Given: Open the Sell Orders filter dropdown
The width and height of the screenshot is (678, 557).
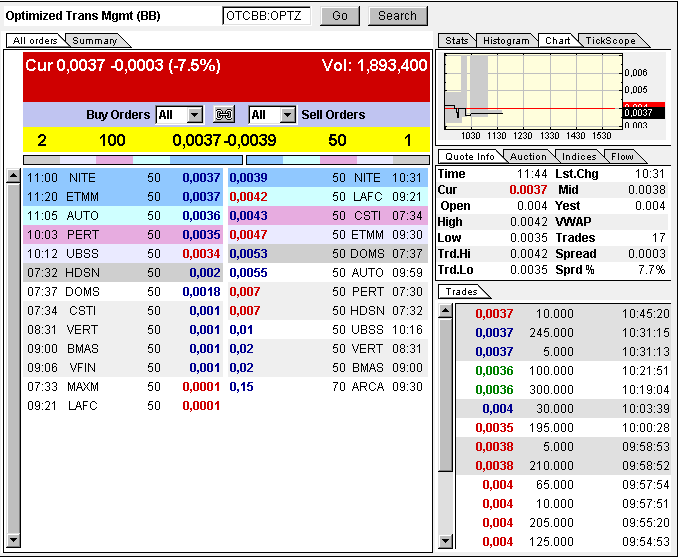Looking at the screenshot, I should coord(286,115).
